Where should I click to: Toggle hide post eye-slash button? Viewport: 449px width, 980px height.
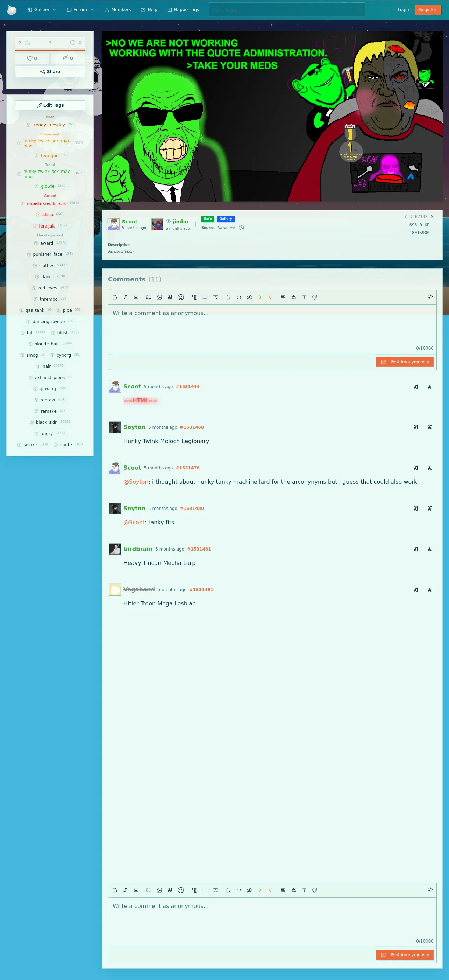point(68,58)
